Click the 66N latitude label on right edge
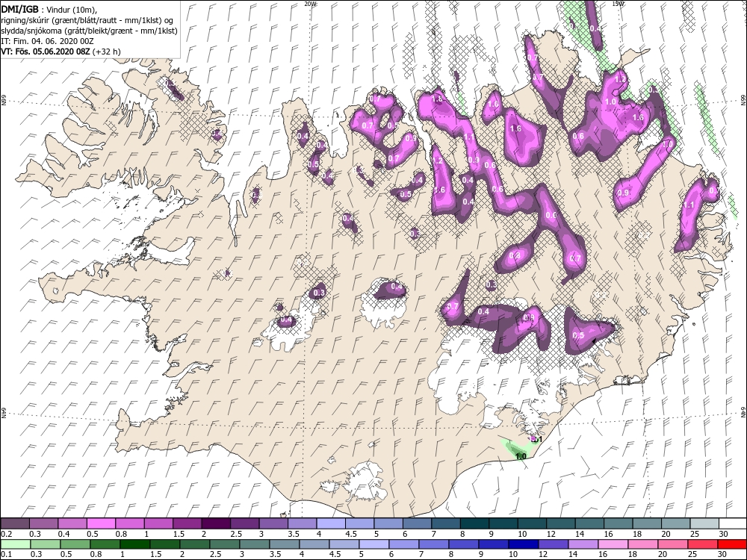The height and width of the screenshot is (560, 747). tap(744, 99)
